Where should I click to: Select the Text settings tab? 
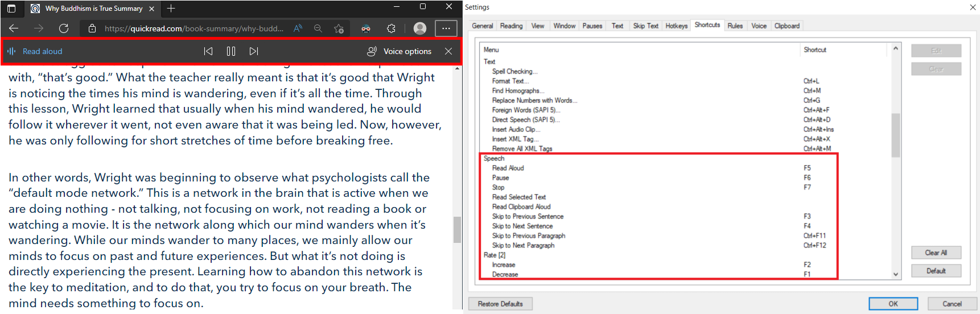[x=617, y=26]
